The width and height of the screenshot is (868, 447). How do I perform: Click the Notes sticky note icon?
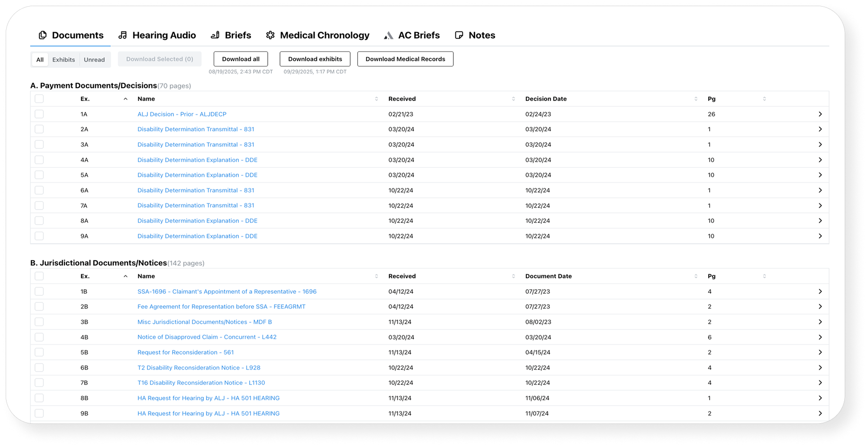click(x=459, y=35)
